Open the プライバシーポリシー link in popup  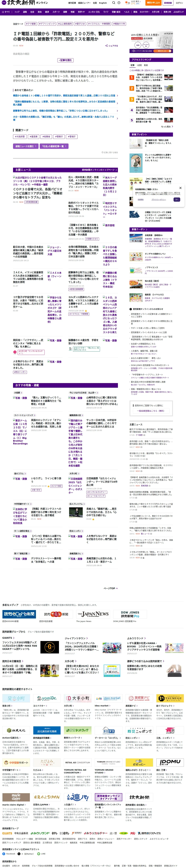point(158,199)
